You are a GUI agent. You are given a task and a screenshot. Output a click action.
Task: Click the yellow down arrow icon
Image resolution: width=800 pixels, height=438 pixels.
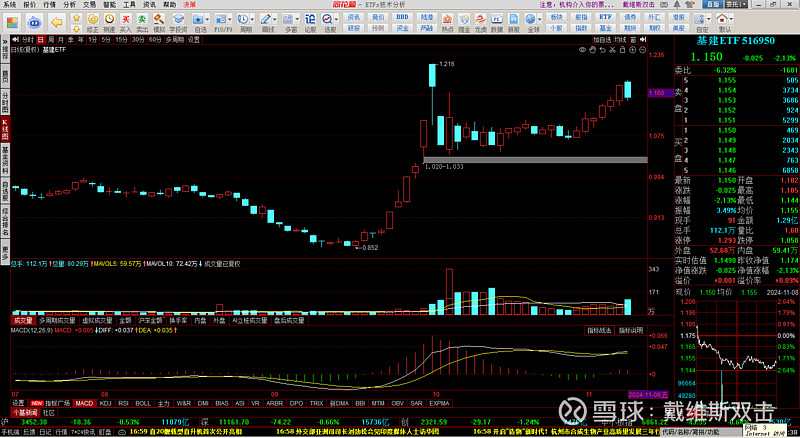point(77,29)
